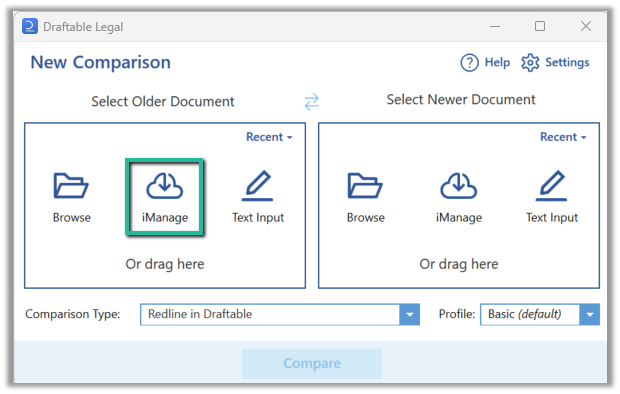Minimize the Draftable Legal window
The width and height of the screenshot is (620, 394).
495,27
